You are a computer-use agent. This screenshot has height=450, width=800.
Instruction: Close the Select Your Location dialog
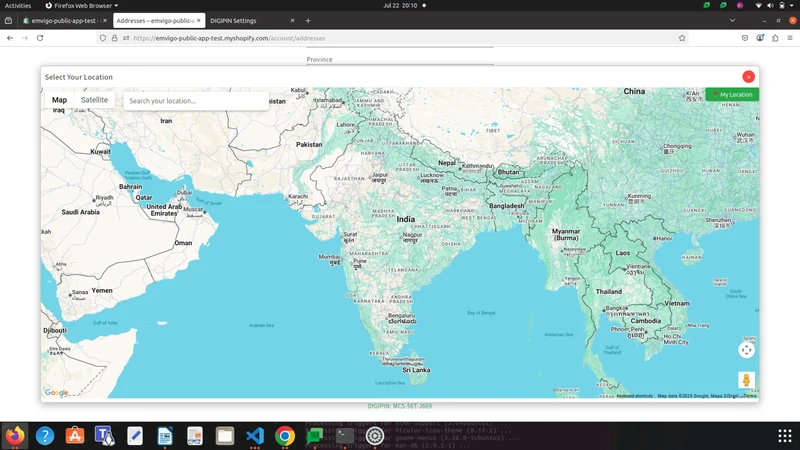point(748,77)
